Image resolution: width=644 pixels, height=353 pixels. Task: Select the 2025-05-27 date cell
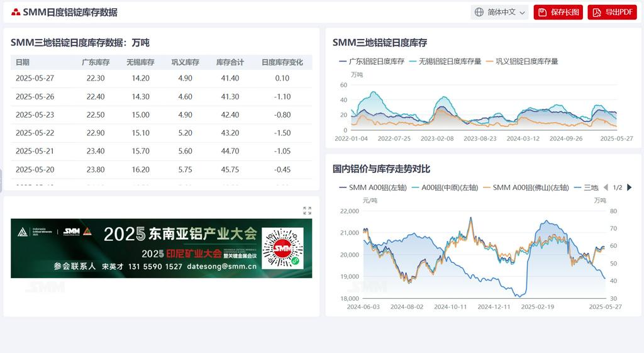(x=35, y=78)
